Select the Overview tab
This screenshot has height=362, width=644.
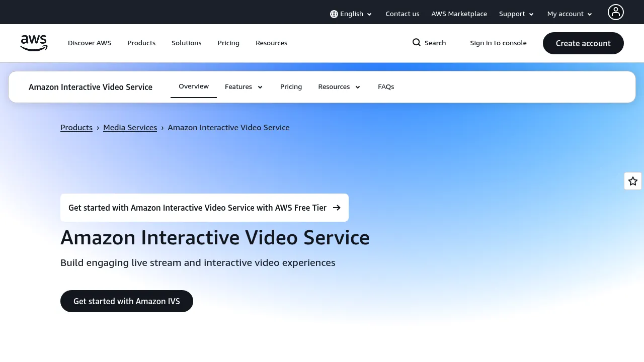click(x=194, y=86)
